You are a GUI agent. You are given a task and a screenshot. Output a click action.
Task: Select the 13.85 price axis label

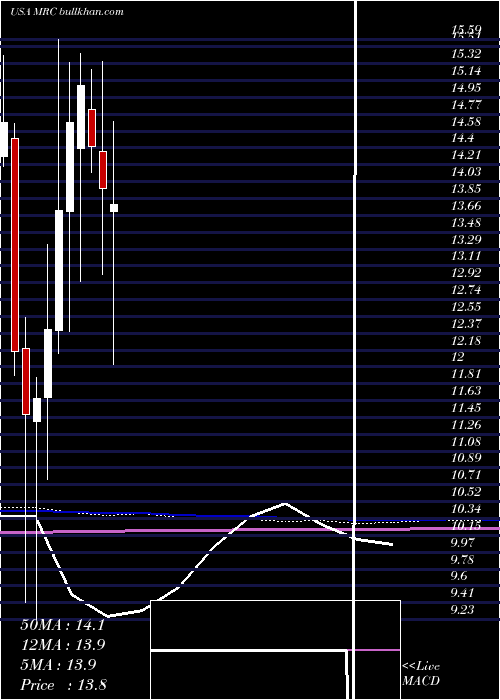click(466, 189)
